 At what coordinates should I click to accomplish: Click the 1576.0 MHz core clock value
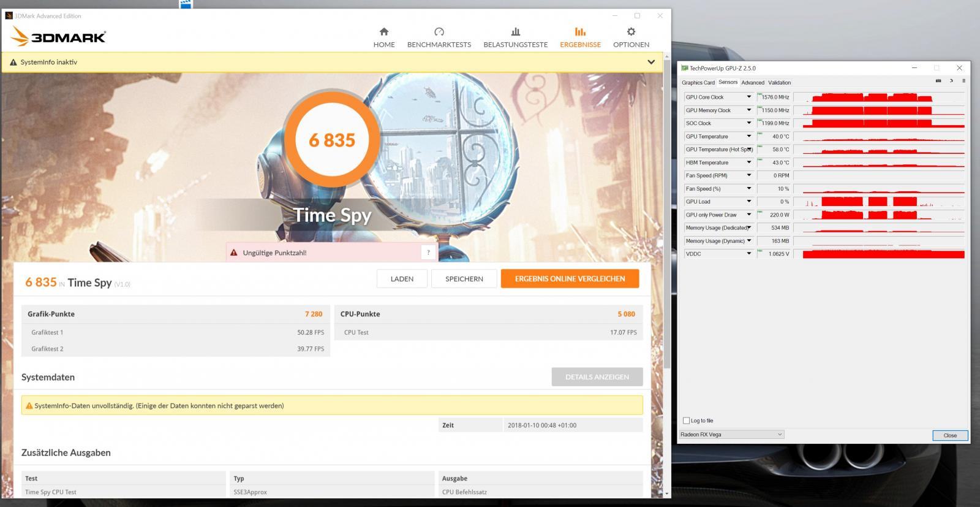click(x=774, y=97)
